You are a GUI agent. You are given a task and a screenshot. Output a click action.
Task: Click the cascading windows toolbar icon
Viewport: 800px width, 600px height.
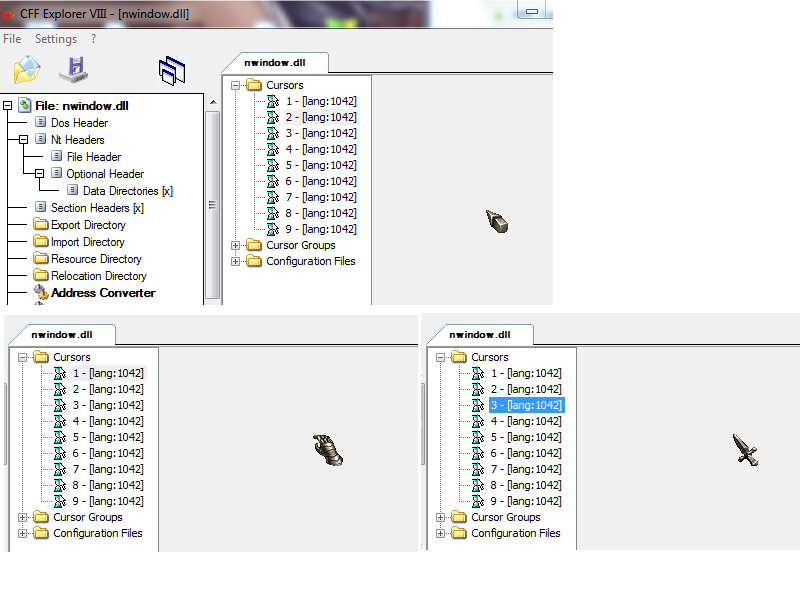click(x=172, y=69)
